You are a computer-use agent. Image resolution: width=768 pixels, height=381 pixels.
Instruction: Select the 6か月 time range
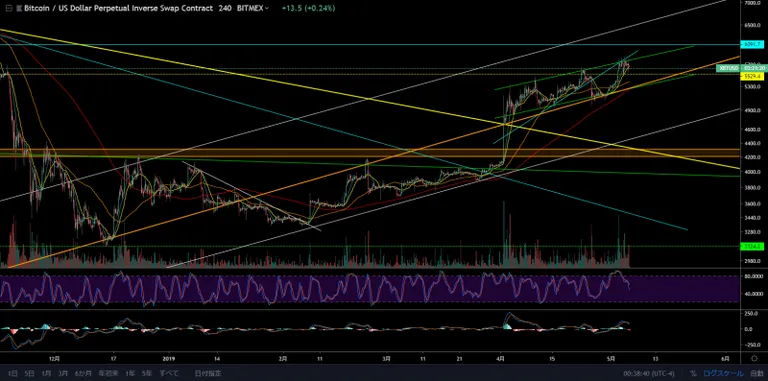pyautogui.click(x=82, y=374)
